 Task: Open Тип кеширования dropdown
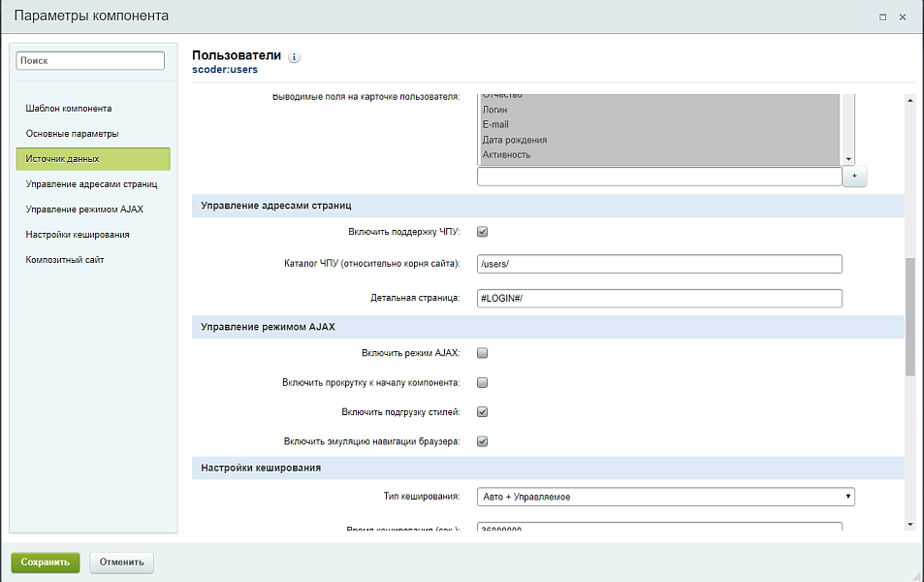click(x=666, y=497)
